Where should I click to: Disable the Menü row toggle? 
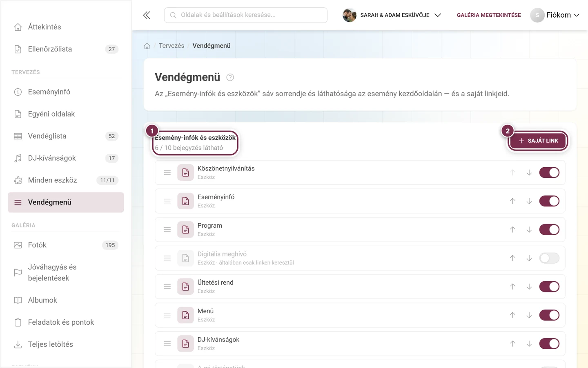(x=549, y=315)
